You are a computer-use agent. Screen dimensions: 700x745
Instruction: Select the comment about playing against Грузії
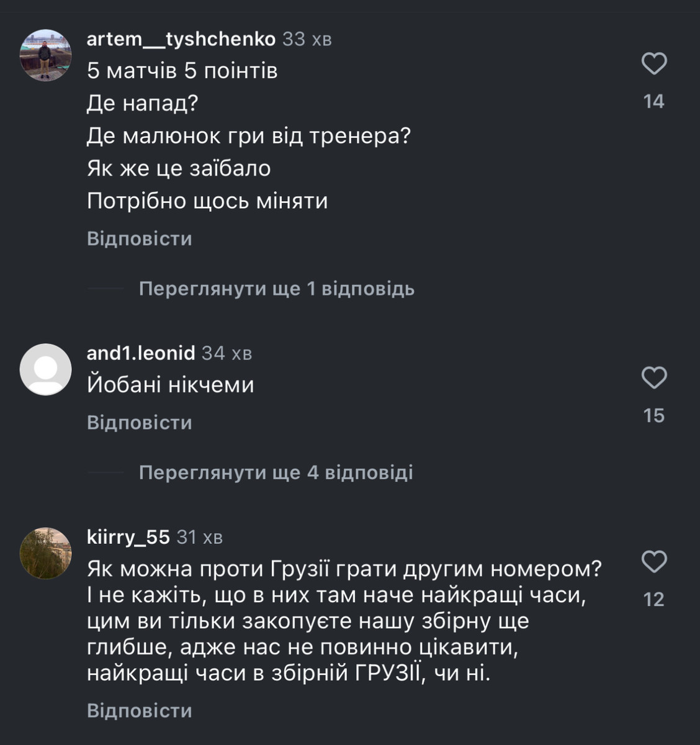(344, 621)
